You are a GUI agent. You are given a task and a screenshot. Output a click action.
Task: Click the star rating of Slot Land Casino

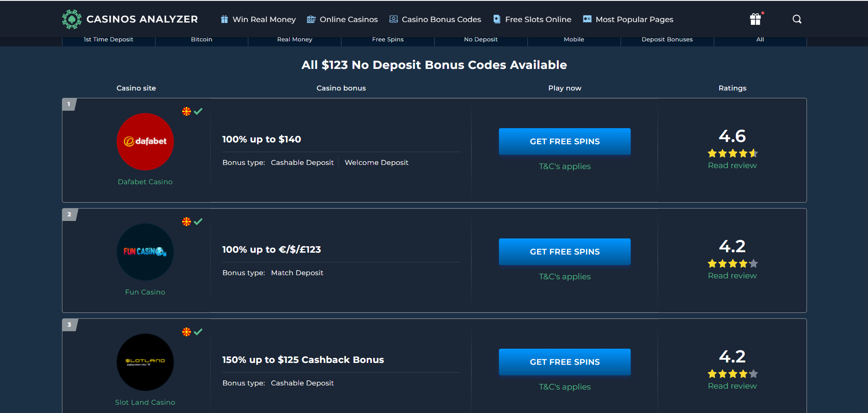pos(733,374)
